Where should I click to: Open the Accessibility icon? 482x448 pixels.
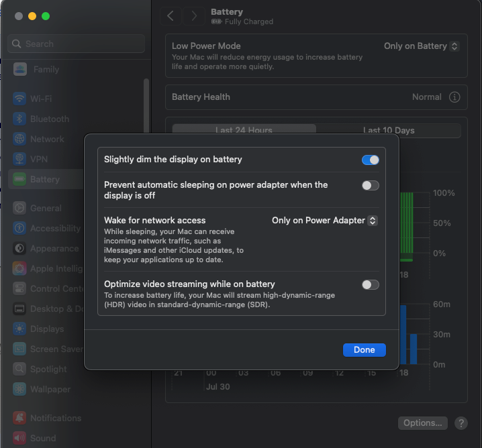19,228
